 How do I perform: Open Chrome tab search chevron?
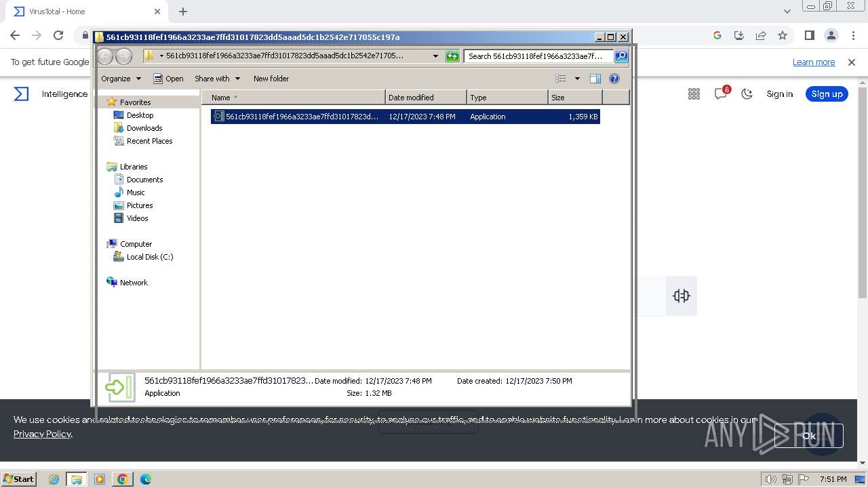pos(787,12)
